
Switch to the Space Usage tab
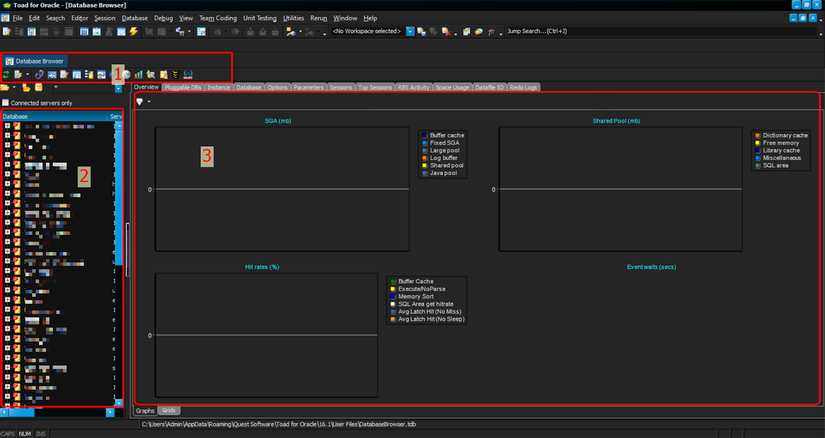coord(452,88)
